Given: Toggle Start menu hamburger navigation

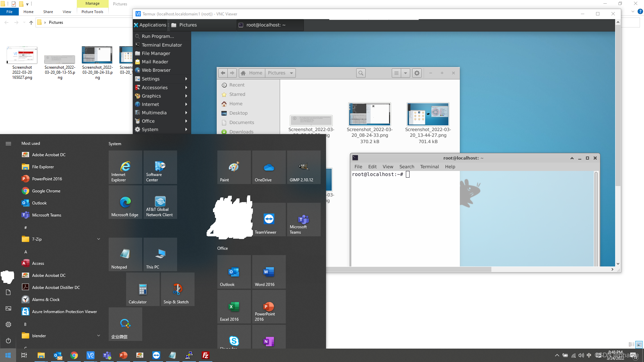Looking at the screenshot, I should click(x=8, y=143).
